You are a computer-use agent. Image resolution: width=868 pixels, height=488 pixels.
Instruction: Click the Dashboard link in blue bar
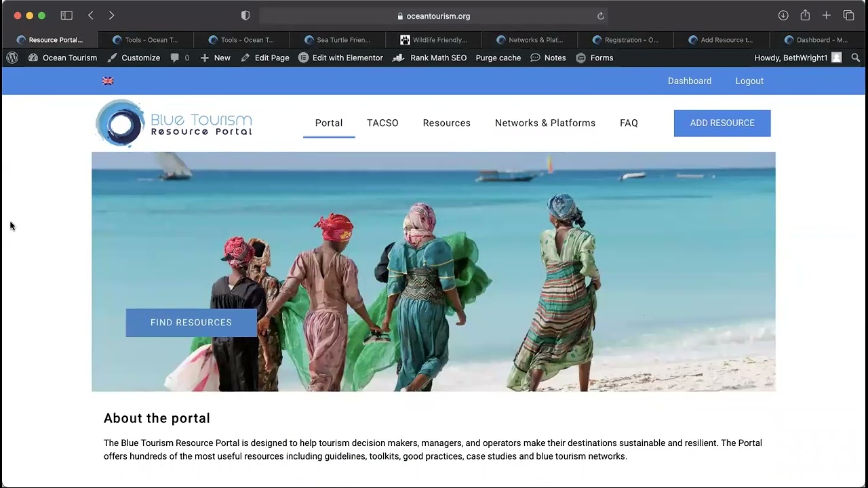click(x=690, y=81)
